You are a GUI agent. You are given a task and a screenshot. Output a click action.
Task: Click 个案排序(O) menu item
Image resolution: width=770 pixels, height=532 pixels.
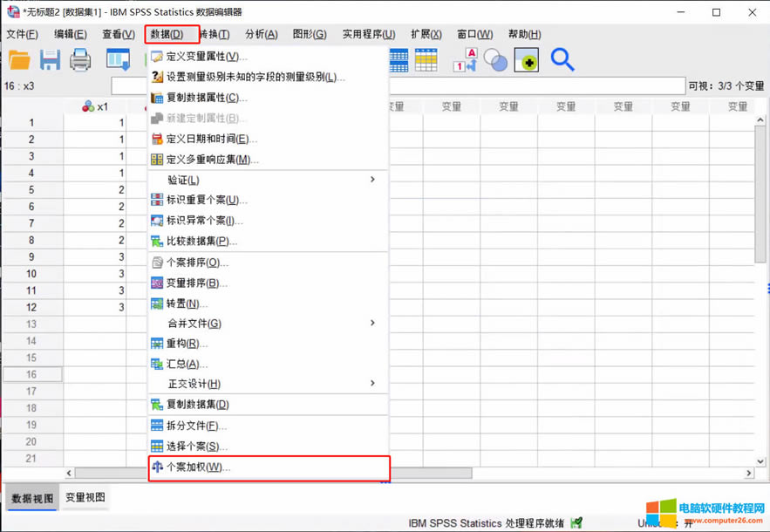pos(197,263)
